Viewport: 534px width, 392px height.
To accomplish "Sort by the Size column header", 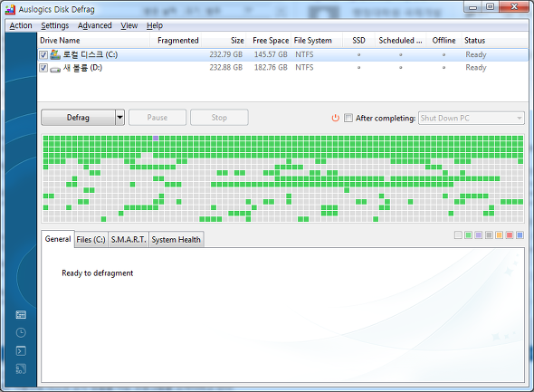I will [x=224, y=41].
